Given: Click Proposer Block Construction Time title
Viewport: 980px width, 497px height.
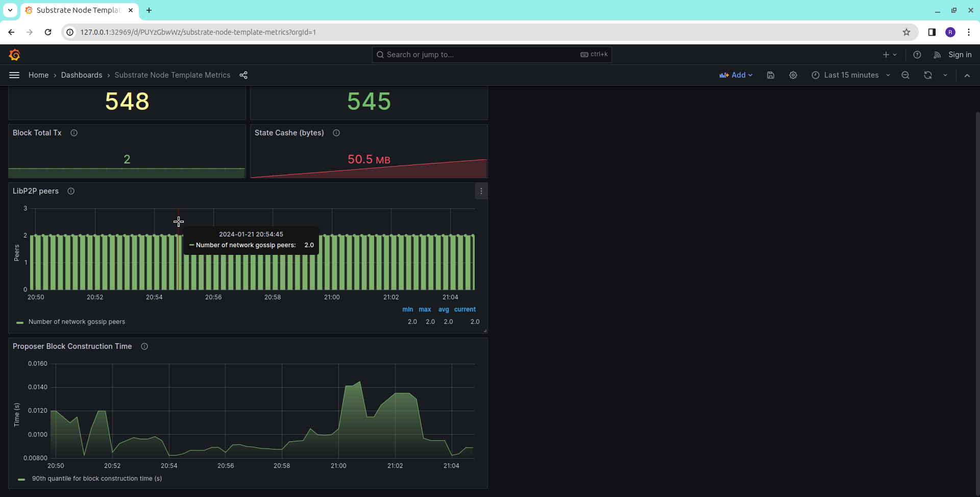Looking at the screenshot, I should tap(72, 346).
